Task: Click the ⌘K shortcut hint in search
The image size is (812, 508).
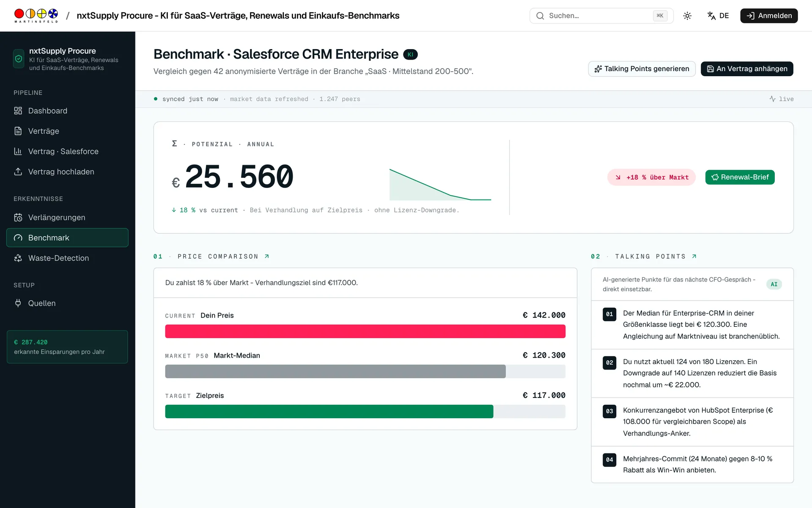Action: pos(660,16)
